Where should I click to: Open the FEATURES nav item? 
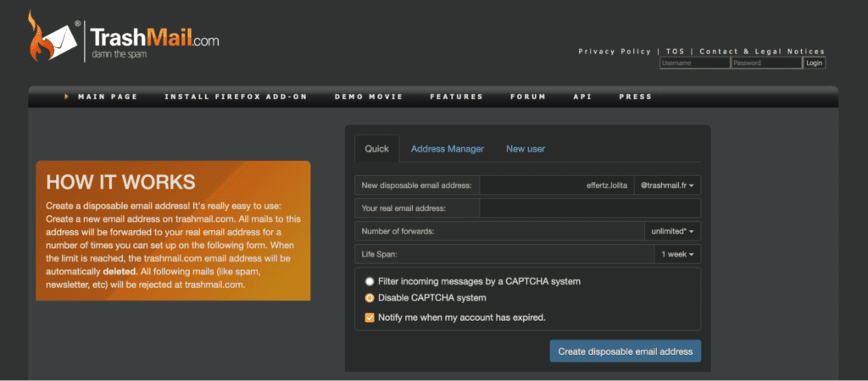(457, 97)
